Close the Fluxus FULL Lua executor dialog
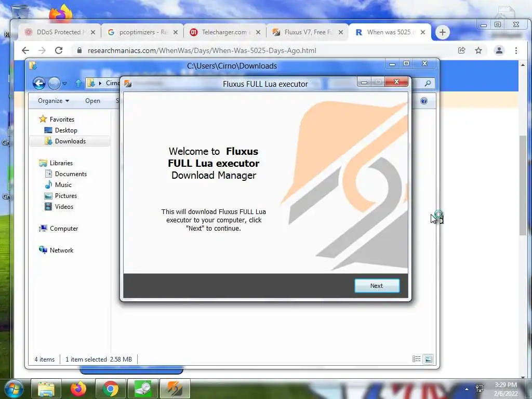The height and width of the screenshot is (399, 532). pos(396,82)
